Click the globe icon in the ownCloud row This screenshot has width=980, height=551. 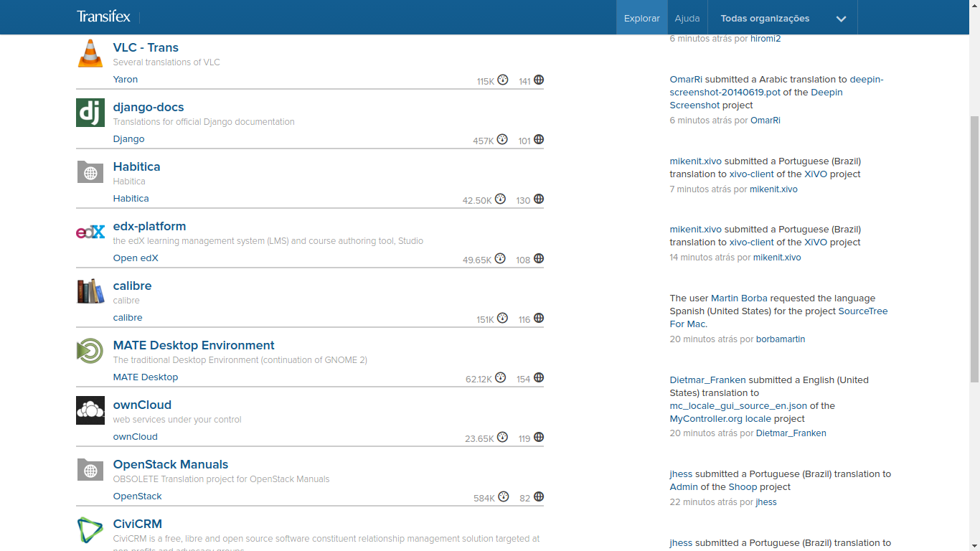tap(539, 437)
